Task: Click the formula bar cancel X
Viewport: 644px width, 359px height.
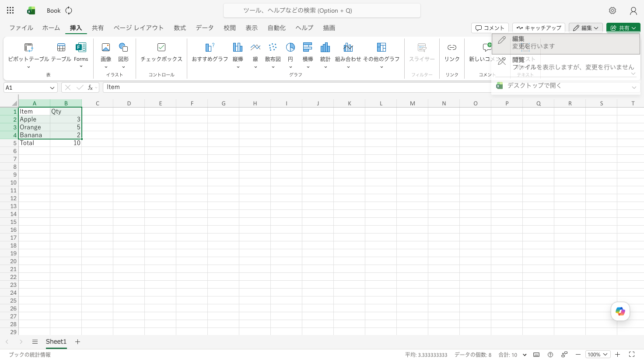Action: tap(68, 87)
